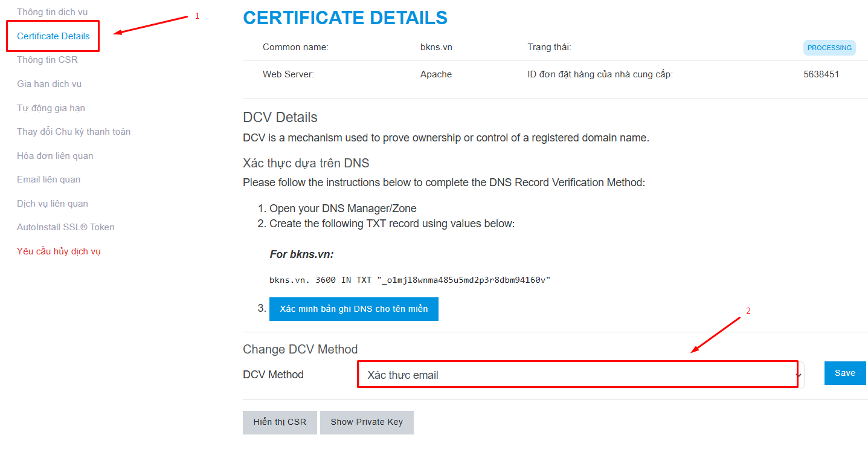Open AutoInstall SSL® Token page
Screen dimensions: 868x452
tap(66, 227)
